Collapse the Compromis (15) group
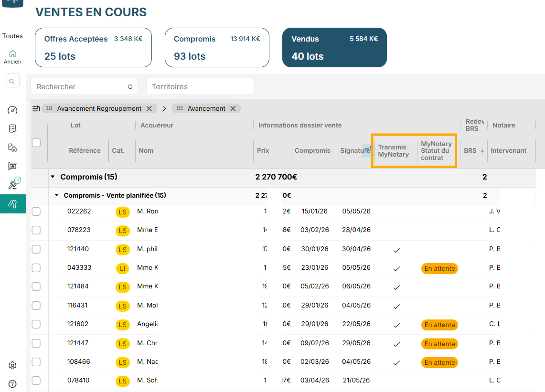Image resolution: width=545 pixels, height=392 pixels. click(x=53, y=177)
